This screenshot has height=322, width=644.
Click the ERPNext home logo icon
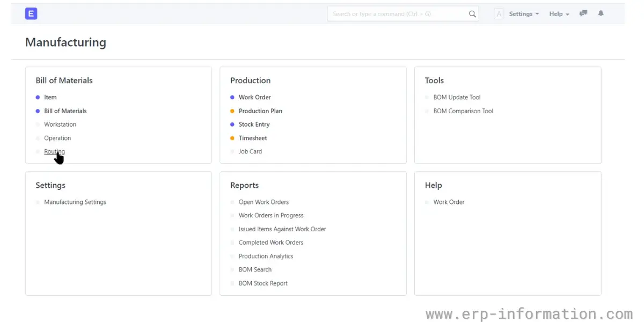point(31,14)
